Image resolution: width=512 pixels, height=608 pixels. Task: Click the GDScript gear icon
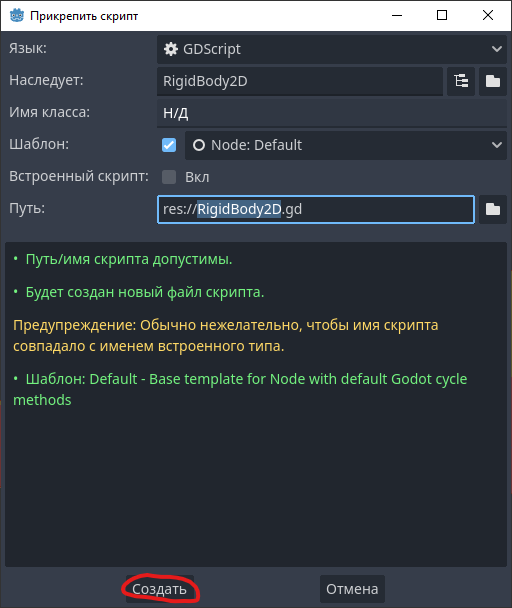click(x=171, y=49)
